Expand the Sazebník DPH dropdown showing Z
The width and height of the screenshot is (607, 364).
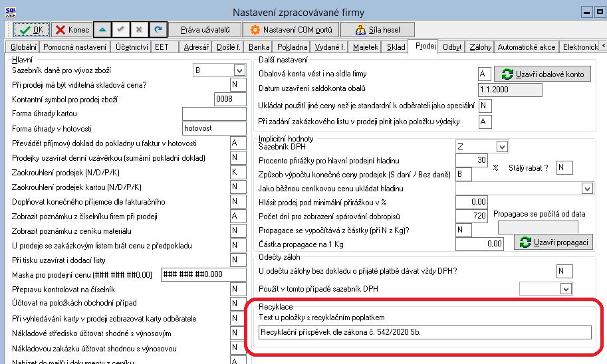[502, 147]
